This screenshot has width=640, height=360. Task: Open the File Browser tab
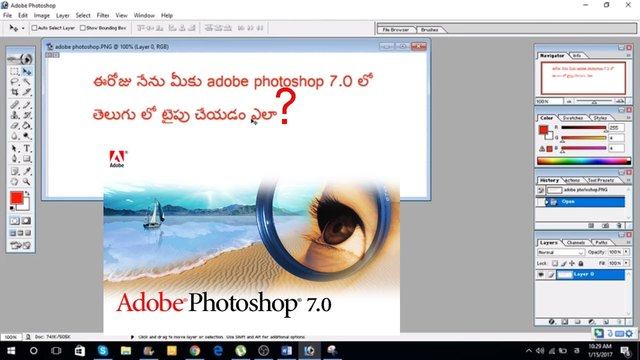click(396, 30)
